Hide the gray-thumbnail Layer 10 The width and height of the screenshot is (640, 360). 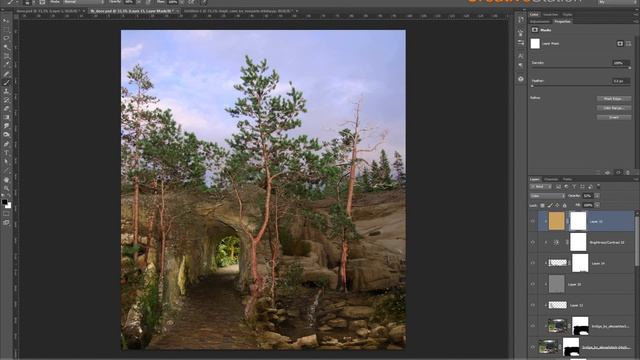pyautogui.click(x=533, y=284)
